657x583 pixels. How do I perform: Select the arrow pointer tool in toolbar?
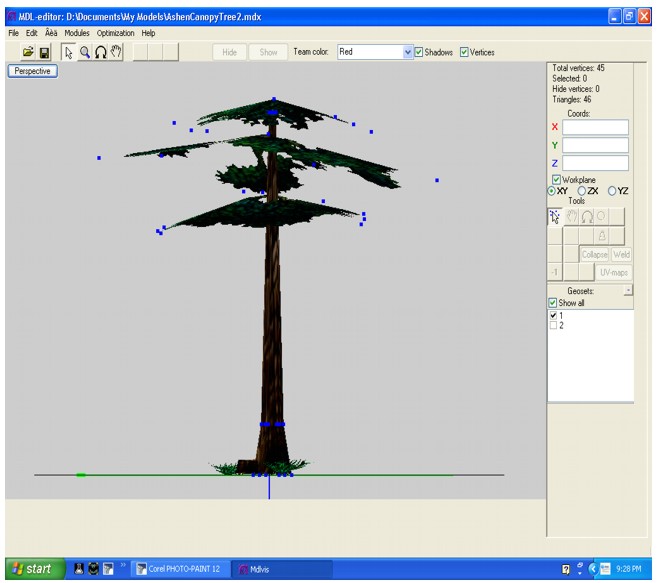(68, 52)
